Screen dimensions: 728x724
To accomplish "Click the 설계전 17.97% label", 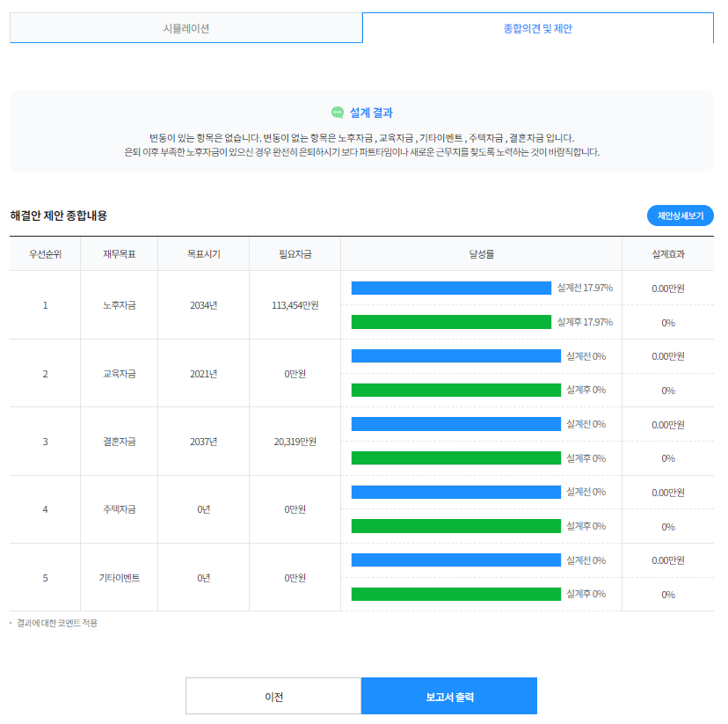I will (x=585, y=288).
